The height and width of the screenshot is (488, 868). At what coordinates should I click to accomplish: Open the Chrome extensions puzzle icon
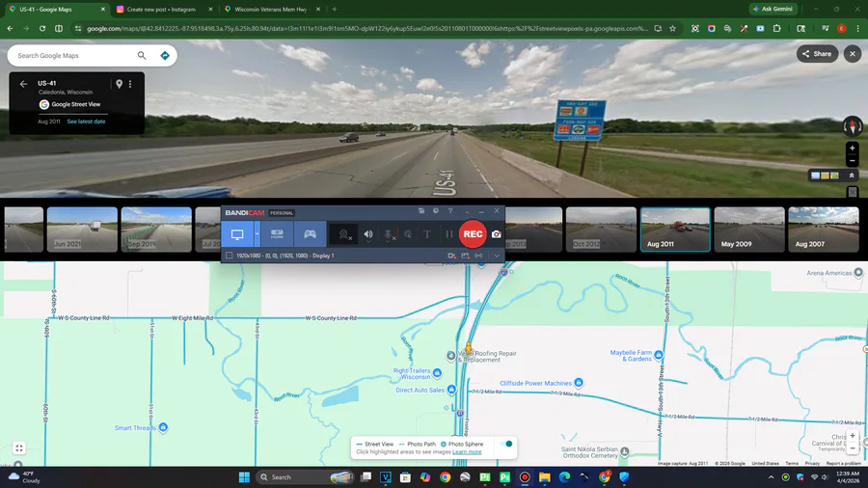click(x=776, y=28)
